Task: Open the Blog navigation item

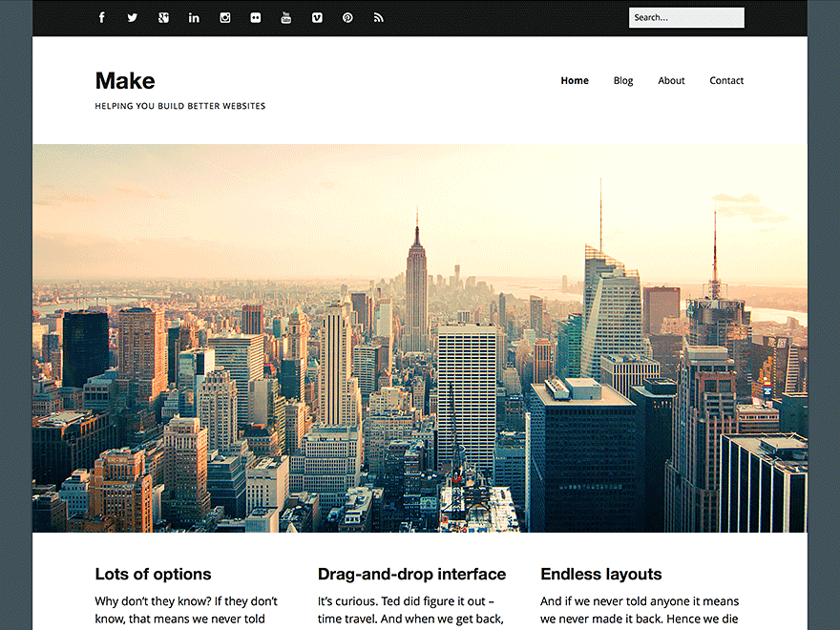Action: [x=623, y=81]
